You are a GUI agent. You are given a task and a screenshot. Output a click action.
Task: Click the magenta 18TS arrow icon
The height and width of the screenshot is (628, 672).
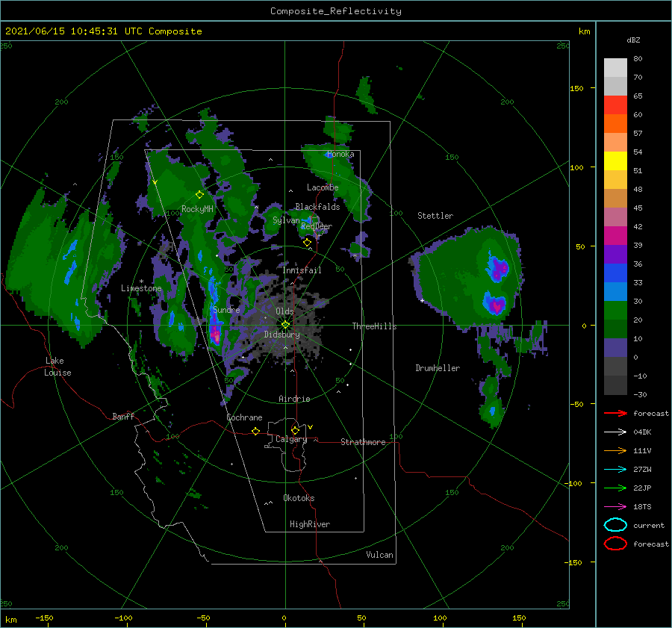tap(615, 507)
